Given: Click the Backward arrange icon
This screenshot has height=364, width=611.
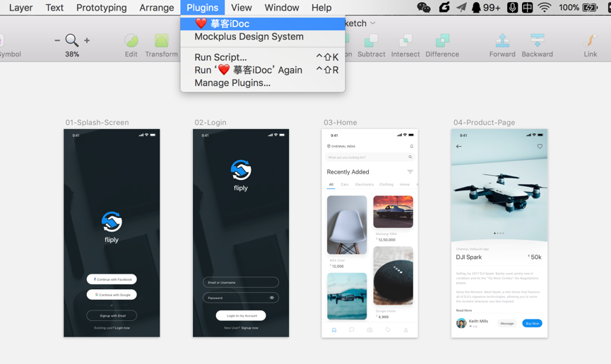Looking at the screenshot, I should (x=537, y=40).
